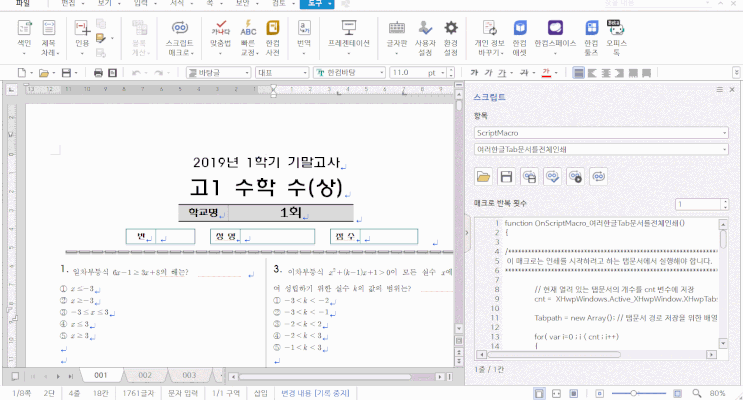The width and height of the screenshot is (743, 400).
Task: Expand the toolbar overflow chevron
Action: (736, 73)
